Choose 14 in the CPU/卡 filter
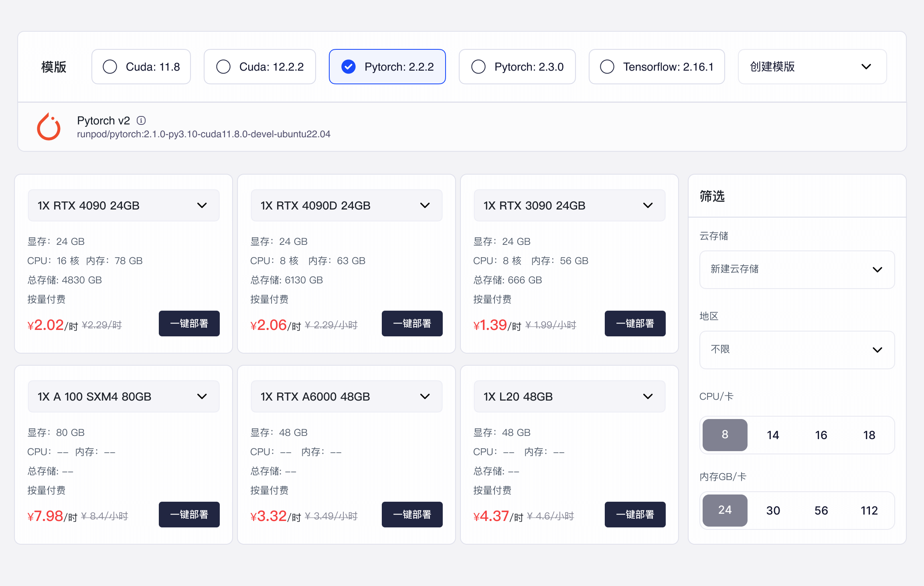The width and height of the screenshot is (924, 586). pyautogui.click(x=773, y=435)
